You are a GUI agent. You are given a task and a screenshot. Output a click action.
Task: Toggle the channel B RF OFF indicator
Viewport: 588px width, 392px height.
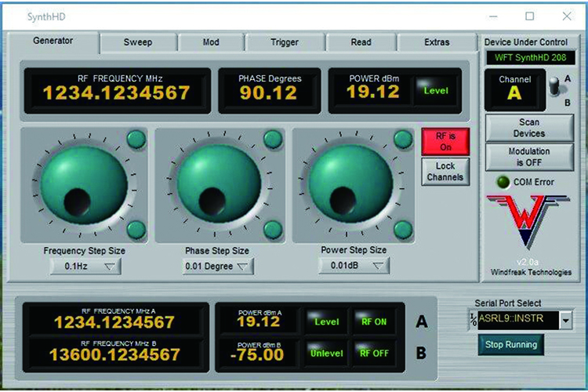pos(373,353)
